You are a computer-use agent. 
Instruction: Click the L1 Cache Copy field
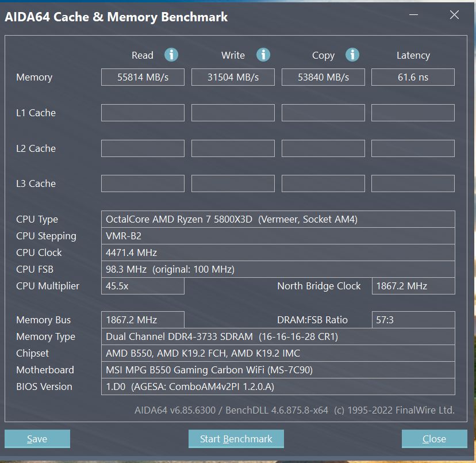323,113
